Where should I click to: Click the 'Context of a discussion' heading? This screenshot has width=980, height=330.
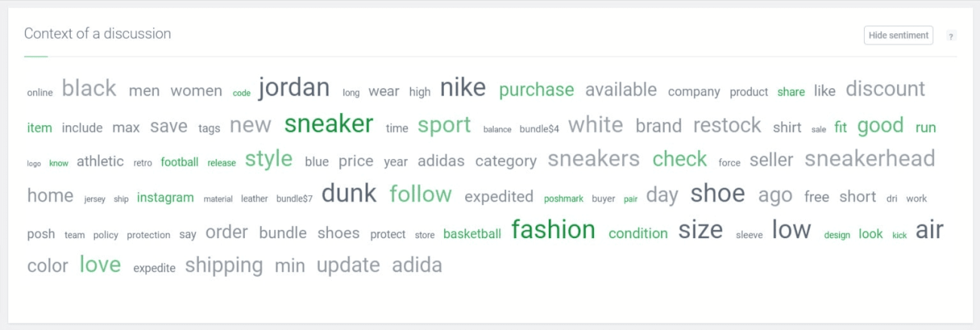pos(97,34)
